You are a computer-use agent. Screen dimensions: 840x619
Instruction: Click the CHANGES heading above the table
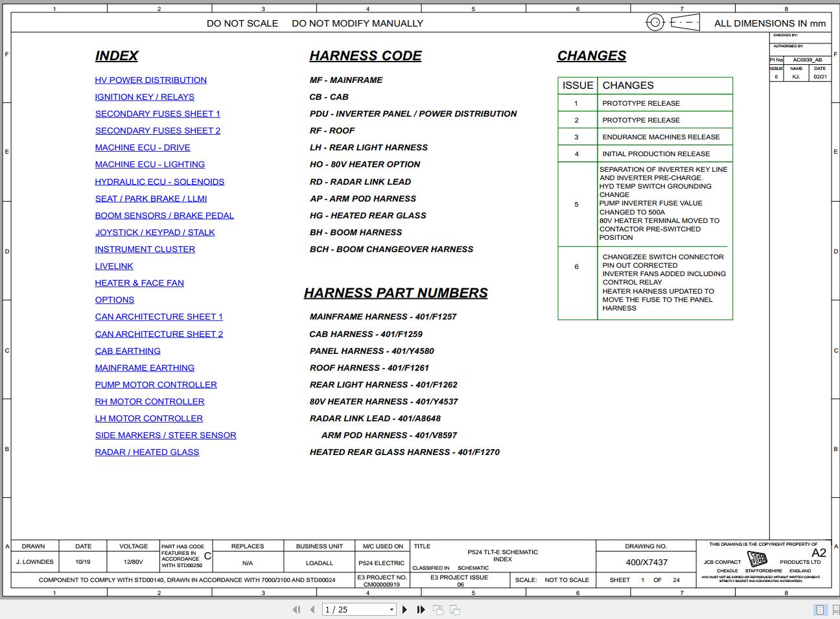coord(592,56)
